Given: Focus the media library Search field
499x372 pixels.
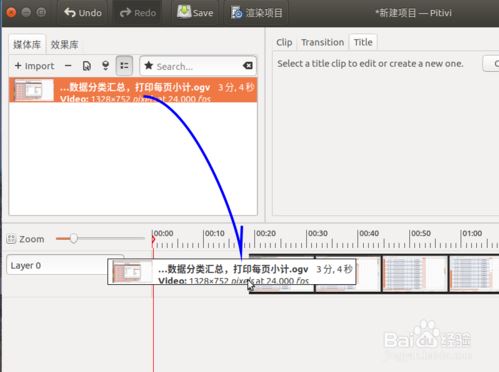Looking at the screenshot, I should tap(198, 66).
